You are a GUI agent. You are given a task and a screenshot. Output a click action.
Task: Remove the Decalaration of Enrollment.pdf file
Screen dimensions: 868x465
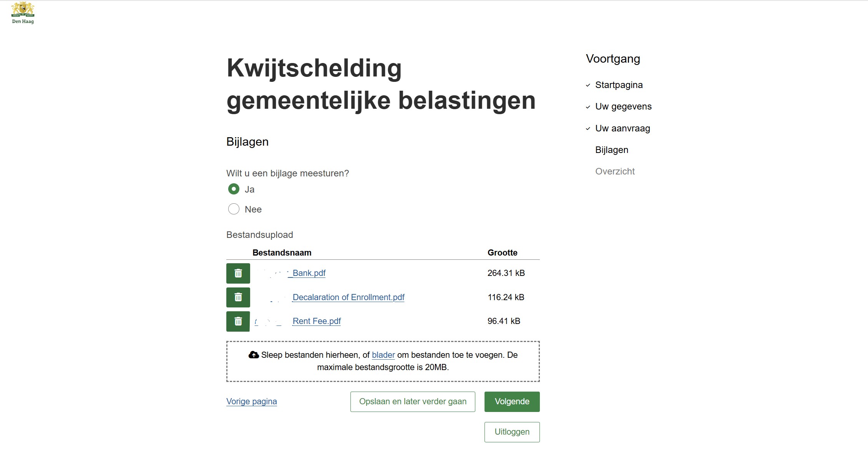(238, 297)
